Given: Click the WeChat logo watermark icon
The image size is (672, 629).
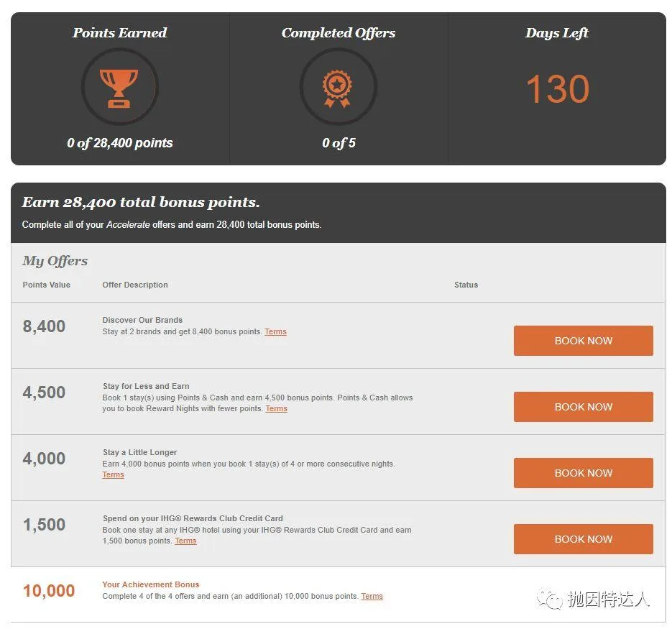Looking at the screenshot, I should [x=550, y=599].
